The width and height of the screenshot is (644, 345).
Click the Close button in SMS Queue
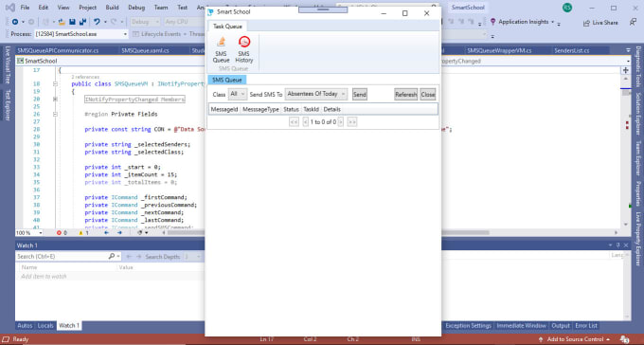click(427, 95)
